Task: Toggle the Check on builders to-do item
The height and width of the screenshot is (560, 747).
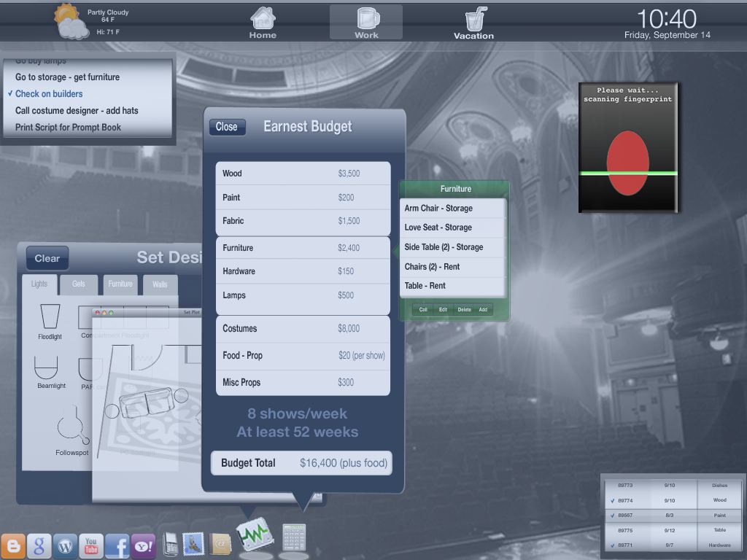Action: point(49,94)
